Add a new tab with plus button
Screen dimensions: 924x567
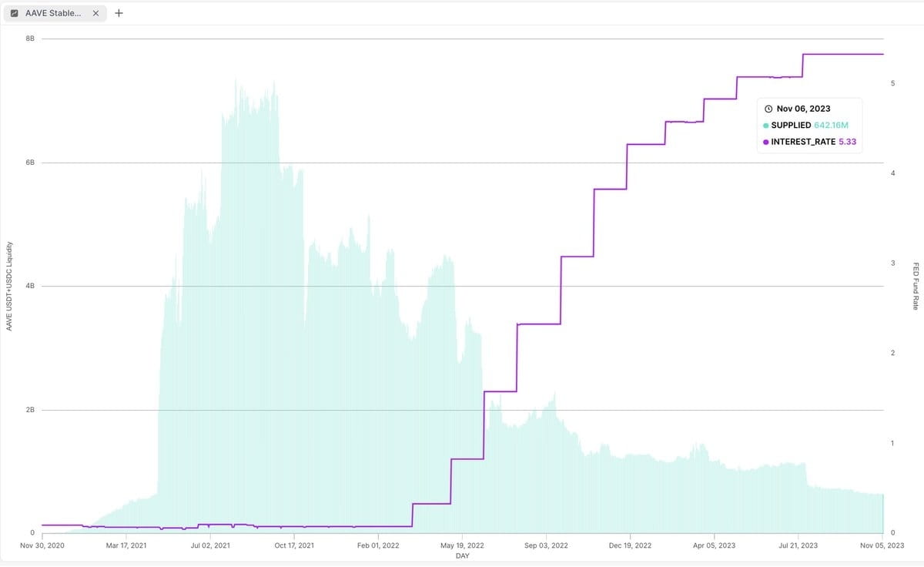click(119, 12)
